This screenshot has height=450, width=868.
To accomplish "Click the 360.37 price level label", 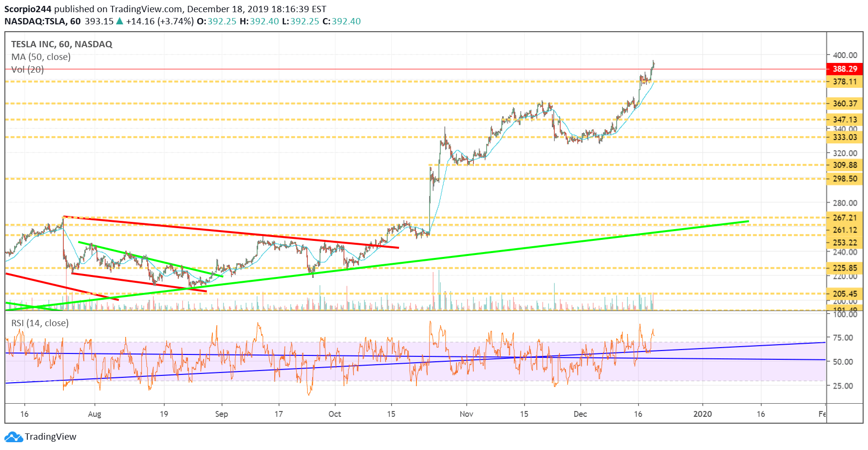I will pos(845,103).
